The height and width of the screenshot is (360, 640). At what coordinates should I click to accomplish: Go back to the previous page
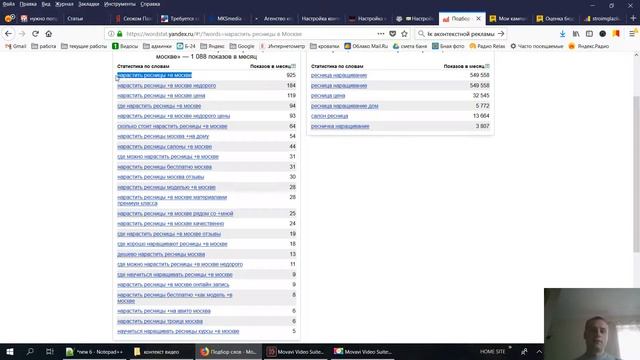click(9, 34)
